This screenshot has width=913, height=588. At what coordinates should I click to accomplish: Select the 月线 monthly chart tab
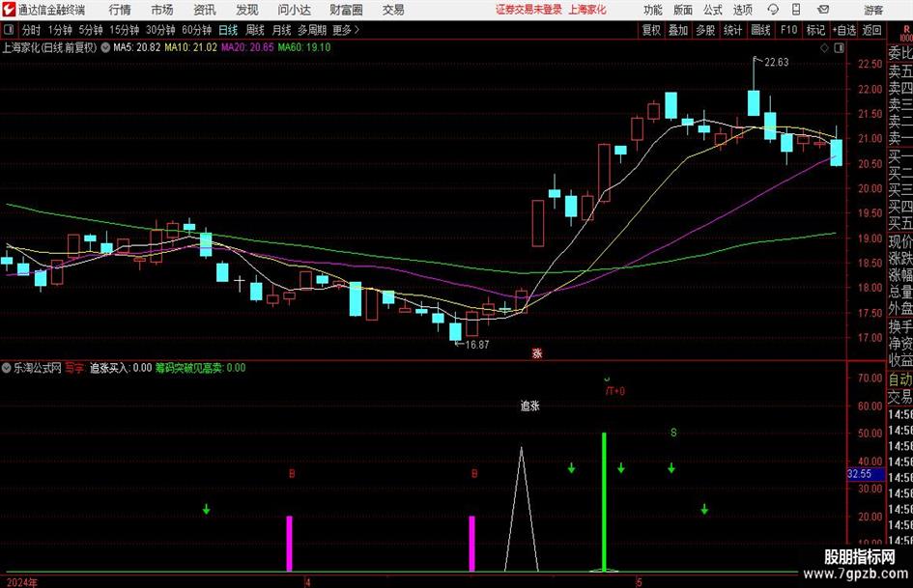281,30
